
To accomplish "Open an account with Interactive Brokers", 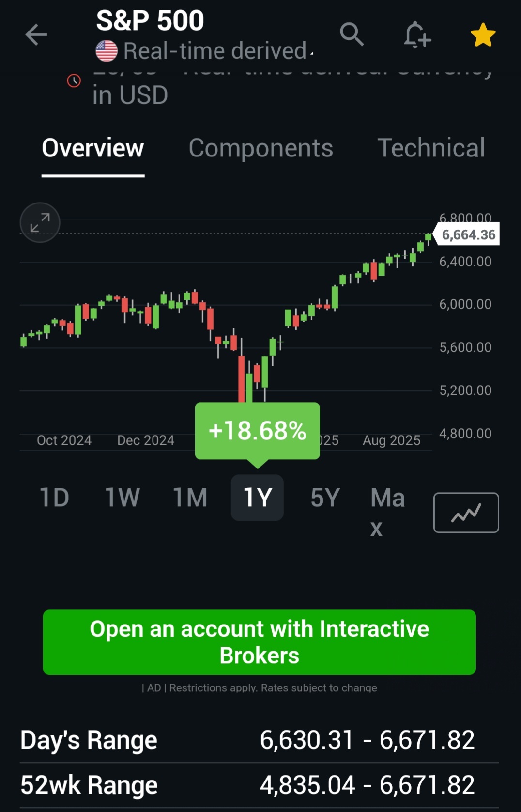I will [260, 642].
